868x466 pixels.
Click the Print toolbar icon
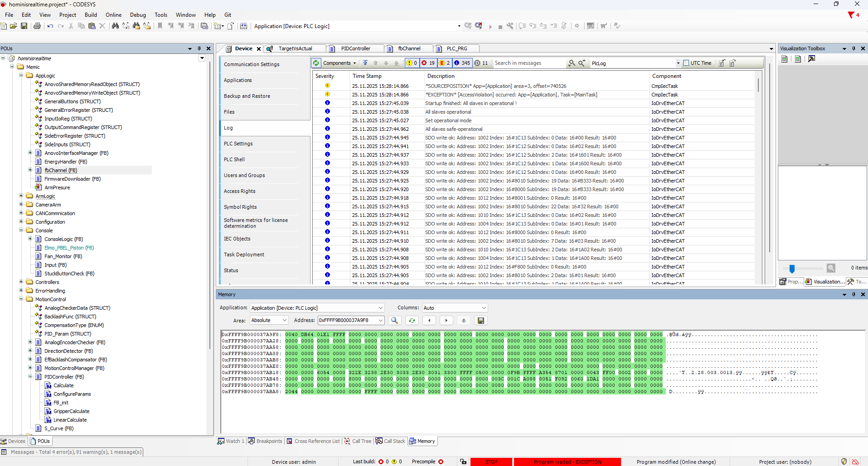tap(37, 26)
